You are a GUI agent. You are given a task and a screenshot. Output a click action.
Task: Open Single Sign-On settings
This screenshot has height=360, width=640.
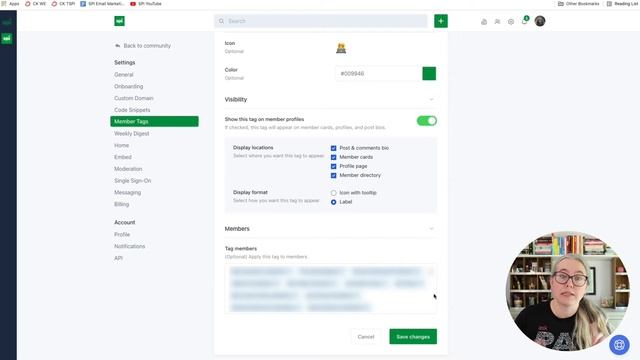click(x=132, y=181)
